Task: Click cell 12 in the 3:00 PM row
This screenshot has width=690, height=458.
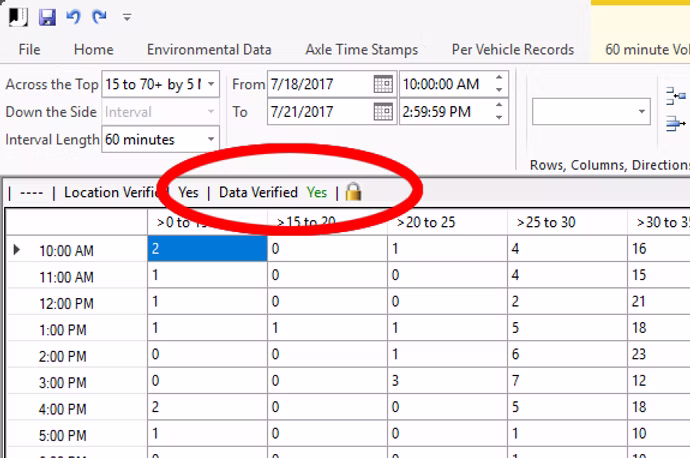Action: [658, 381]
